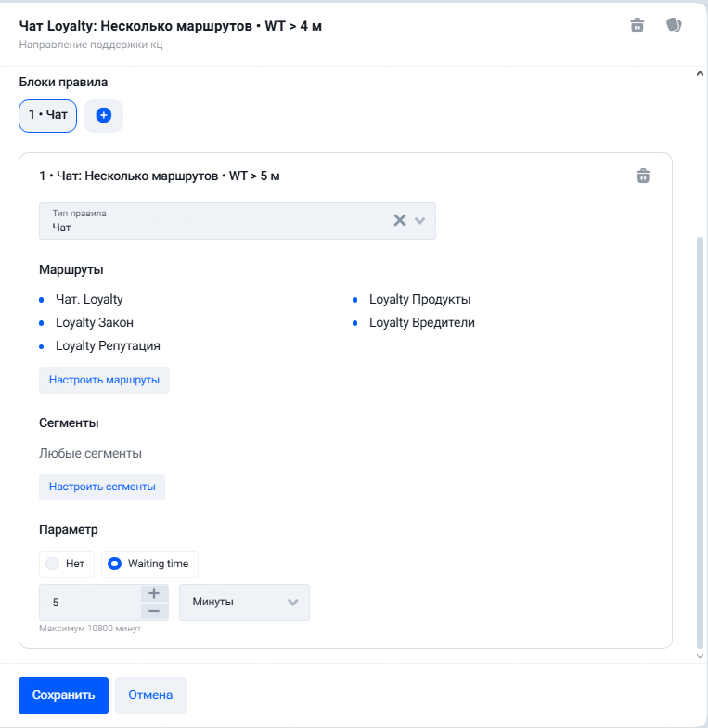Select the Нет parameter radio option

(67, 564)
